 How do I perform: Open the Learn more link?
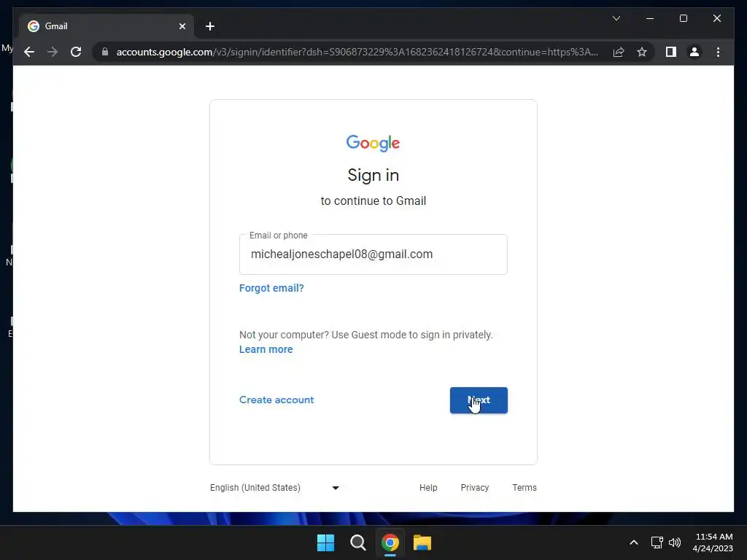(x=266, y=349)
